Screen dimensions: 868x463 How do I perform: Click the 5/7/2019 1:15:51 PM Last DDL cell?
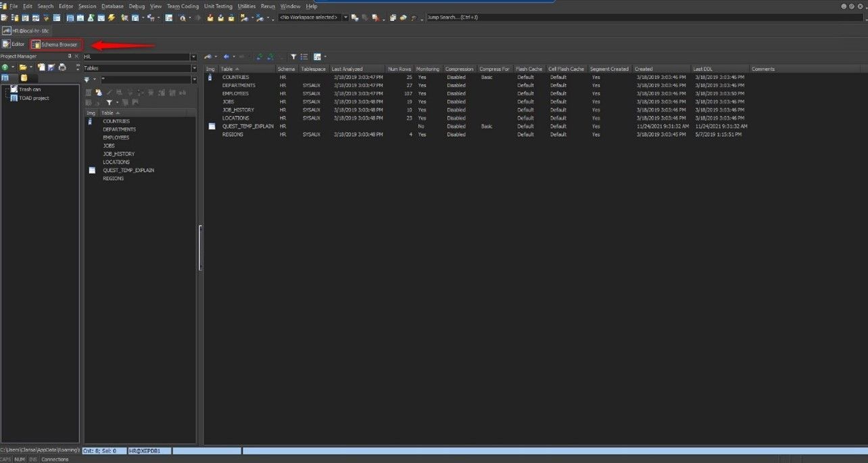tap(718, 135)
